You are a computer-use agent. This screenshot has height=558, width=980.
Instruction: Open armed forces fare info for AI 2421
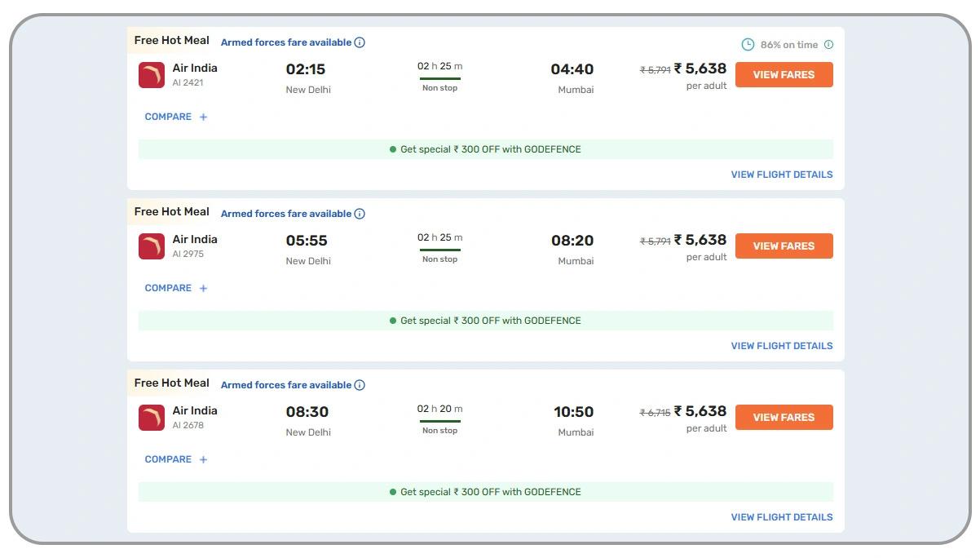click(360, 42)
